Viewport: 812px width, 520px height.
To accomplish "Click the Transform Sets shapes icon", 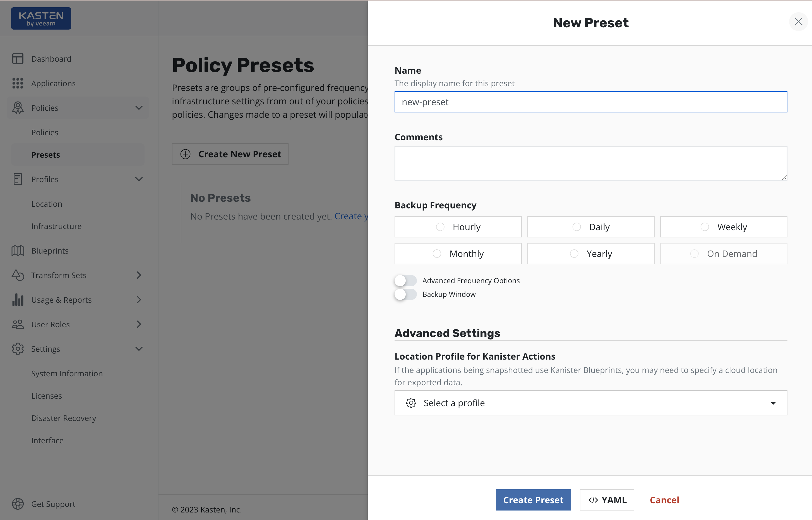I will coord(18,275).
